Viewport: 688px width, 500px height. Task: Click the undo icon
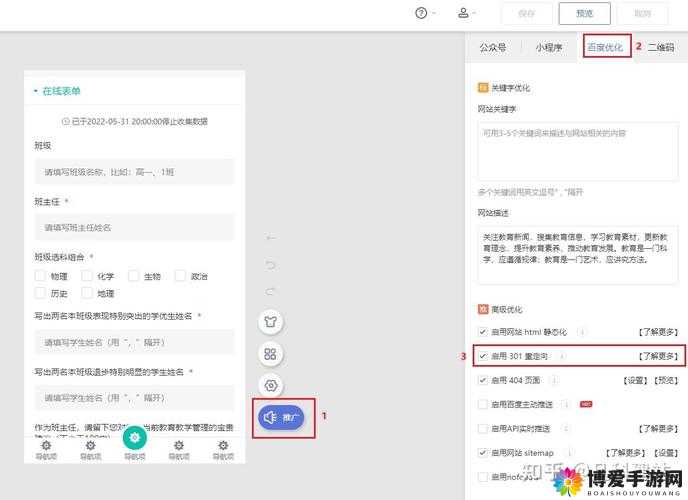pos(271,265)
